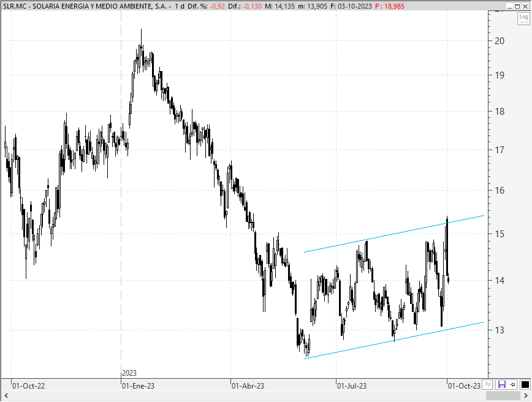
Task: Click the 01-Oct-22 date axis label
Action: [x=28, y=386]
